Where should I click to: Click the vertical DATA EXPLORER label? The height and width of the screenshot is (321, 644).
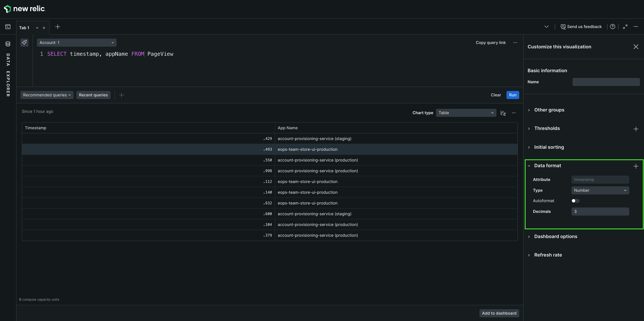[8, 75]
